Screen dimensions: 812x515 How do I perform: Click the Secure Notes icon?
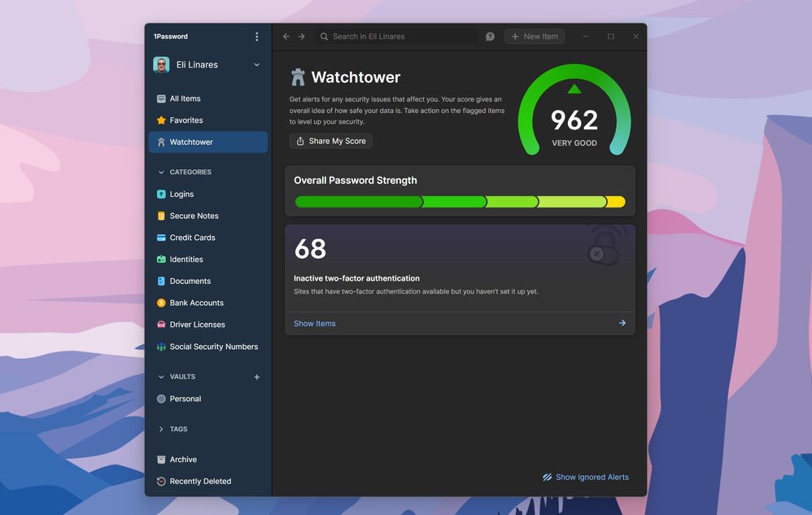pos(161,216)
